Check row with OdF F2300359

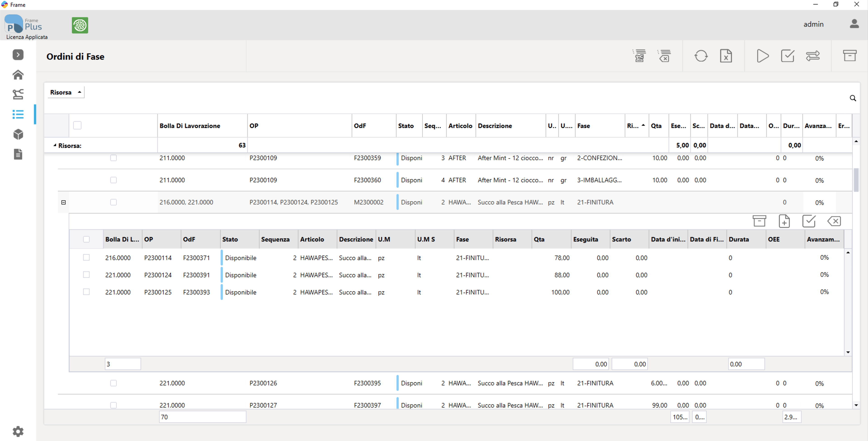click(113, 158)
